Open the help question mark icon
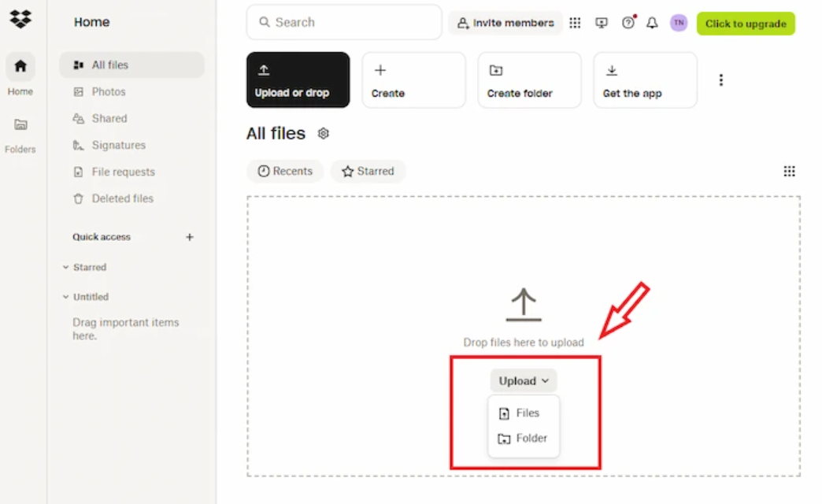The width and height of the screenshot is (822, 504). (628, 23)
